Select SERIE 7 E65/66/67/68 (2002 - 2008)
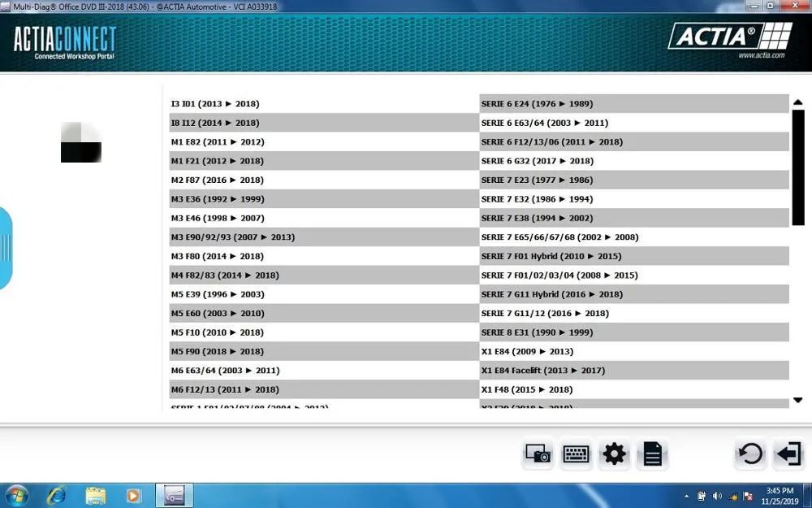812x508 pixels. point(634,237)
